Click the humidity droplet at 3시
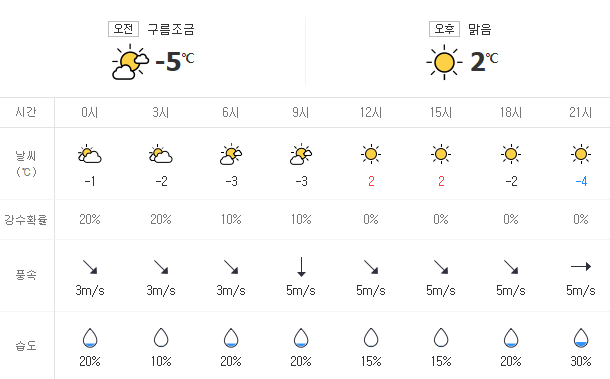 click(161, 337)
